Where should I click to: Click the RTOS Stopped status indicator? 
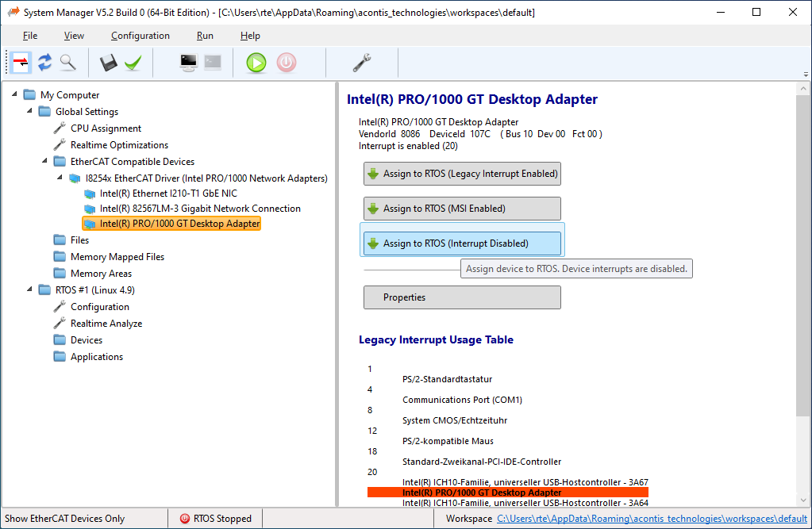coord(214,518)
